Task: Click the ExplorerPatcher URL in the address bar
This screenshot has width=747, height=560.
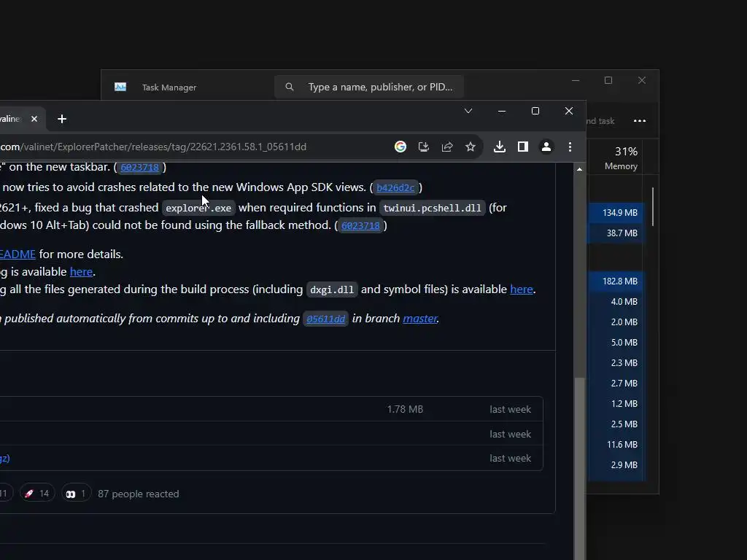Action: pyautogui.click(x=153, y=147)
